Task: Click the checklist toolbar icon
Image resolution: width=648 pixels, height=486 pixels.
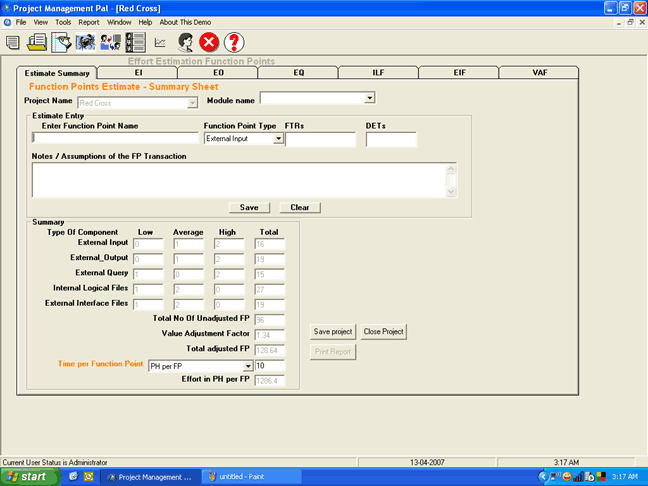Action: [134, 42]
